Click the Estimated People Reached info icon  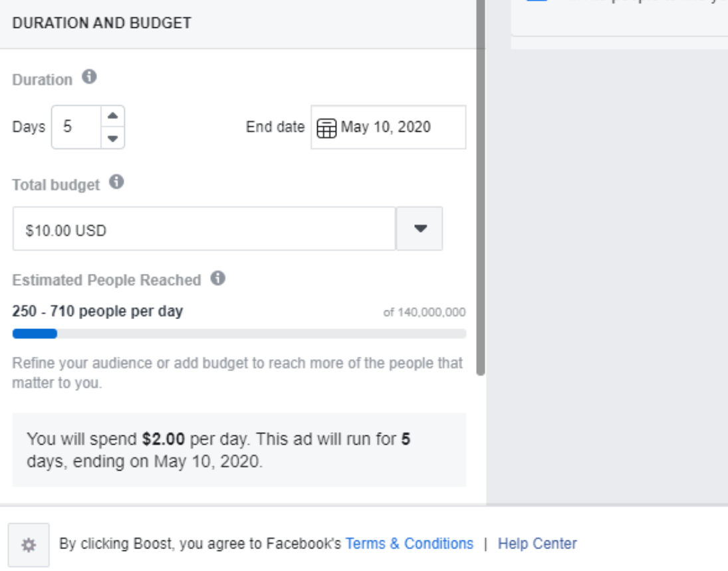[x=217, y=279]
